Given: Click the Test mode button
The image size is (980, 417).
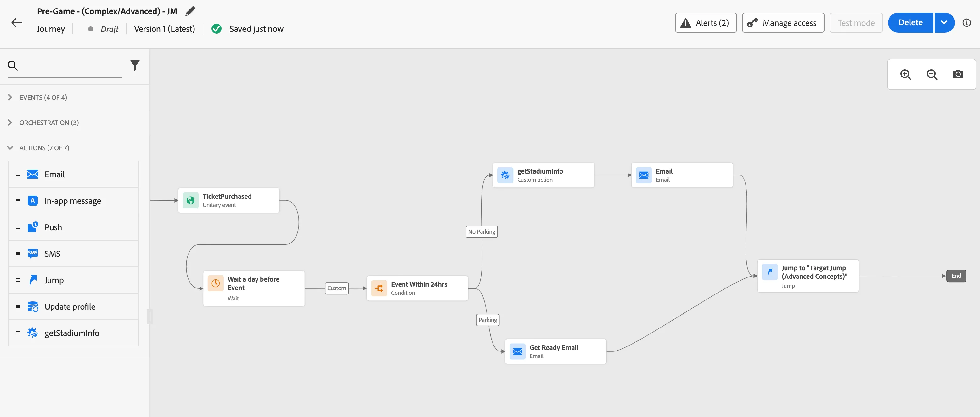Looking at the screenshot, I should click(x=856, y=23).
